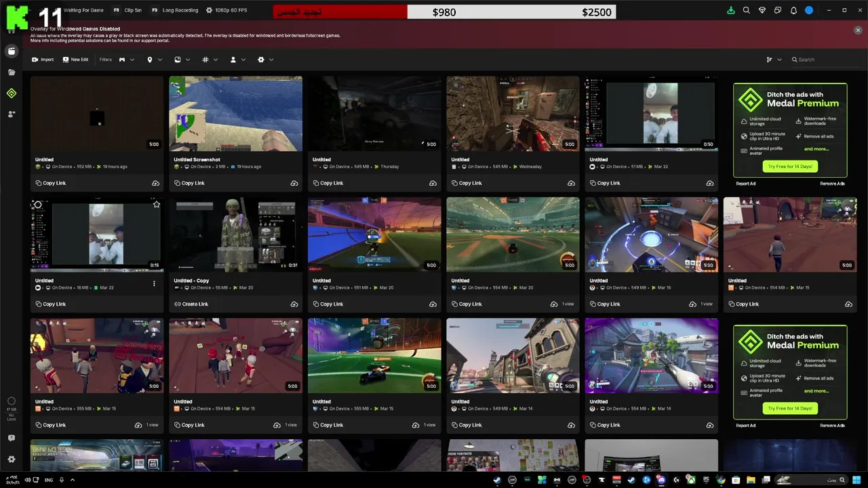This screenshot has width=868, height=488.
Task: Copy link for the 16 MB clip
Action: (x=51, y=304)
